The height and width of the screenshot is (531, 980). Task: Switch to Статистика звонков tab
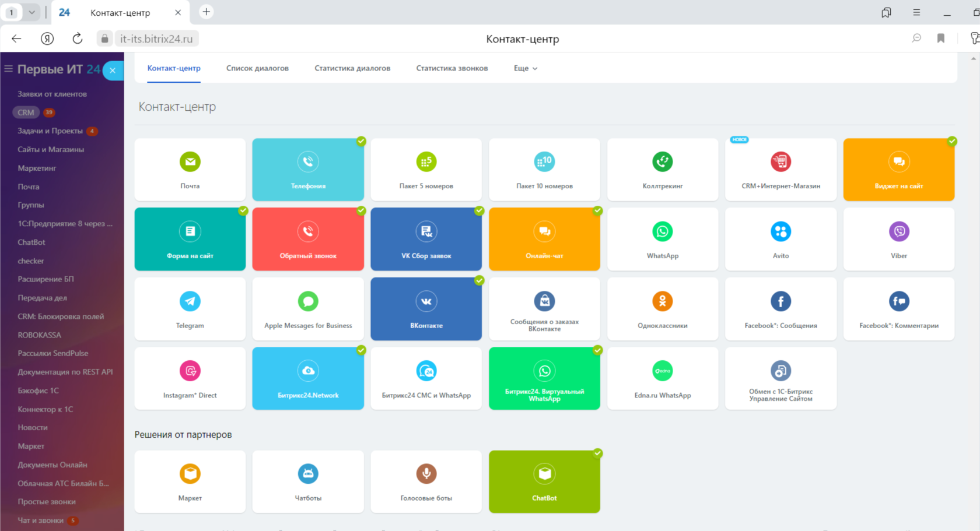pyautogui.click(x=452, y=68)
